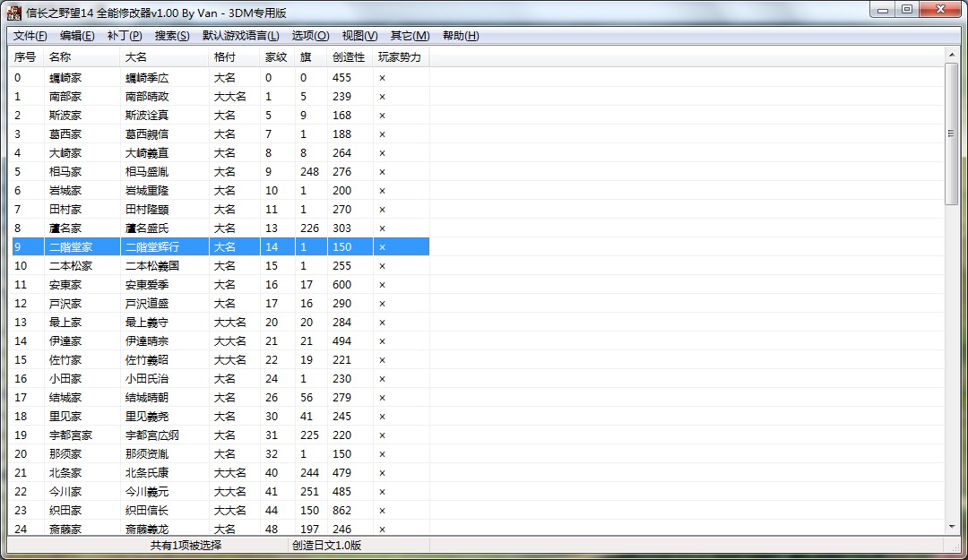Open the 其它(M) menu
Screen dimensions: 968x560
410,36
